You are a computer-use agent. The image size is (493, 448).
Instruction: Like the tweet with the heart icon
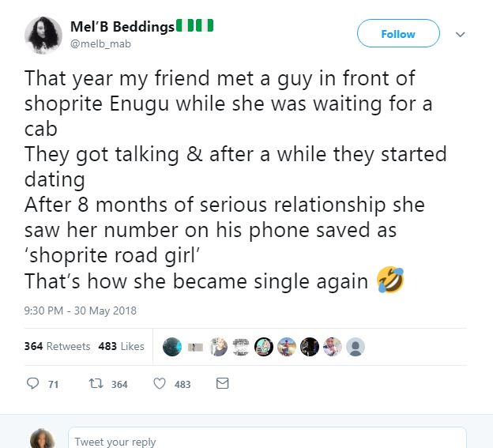click(x=159, y=384)
